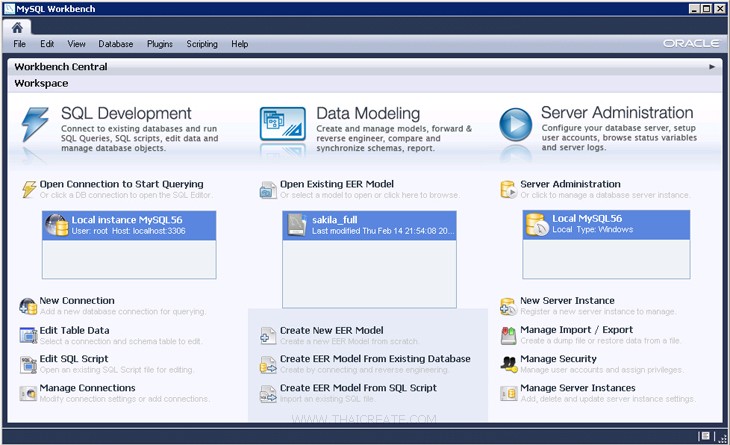Image resolution: width=730 pixels, height=445 pixels.
Task: Click the status bar output panel icon
Action: 706,436
